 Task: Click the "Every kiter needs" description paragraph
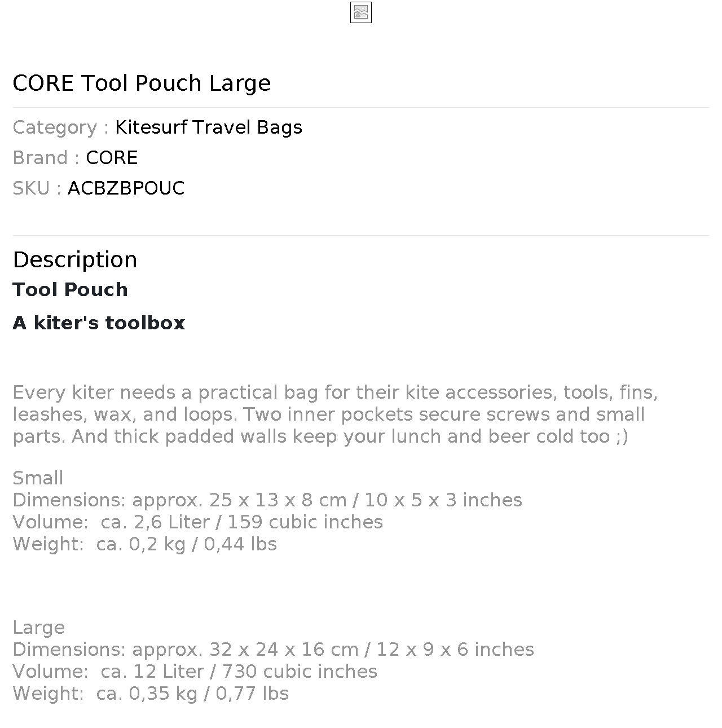tap(335, 414)
